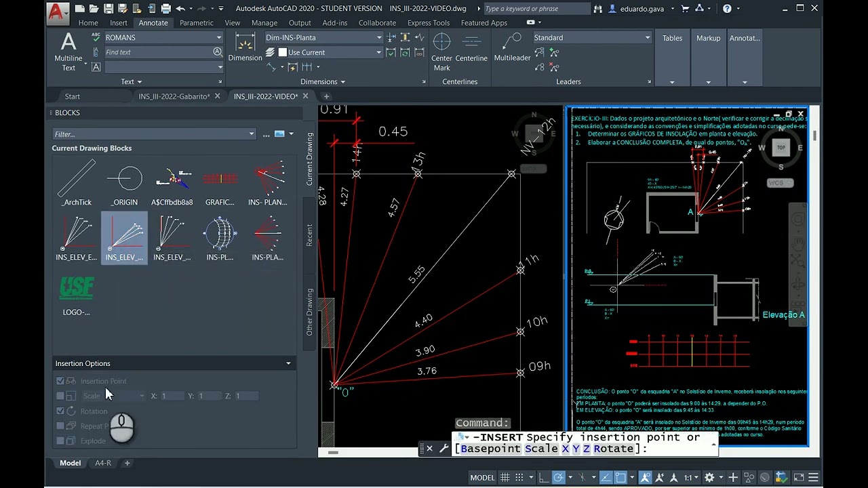868x488 pixels.
Task: Open the Other Drawing tab in Blocks palette
Action: pyautogui.click(x=309, y=312)
